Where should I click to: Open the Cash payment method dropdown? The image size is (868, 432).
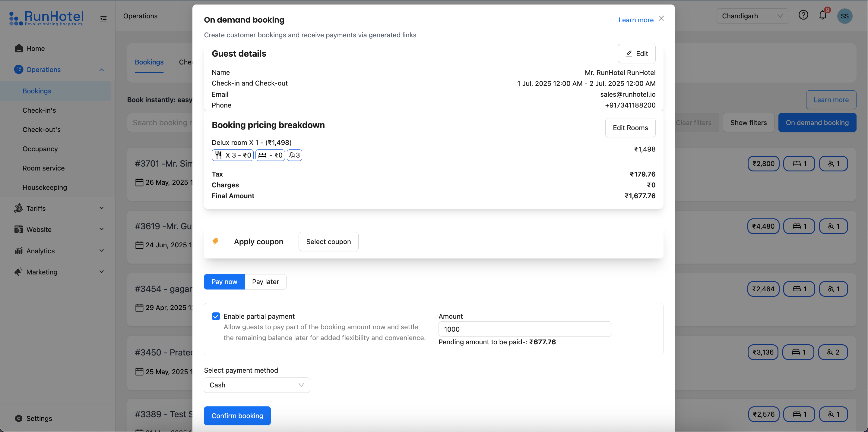coord(257,385)
